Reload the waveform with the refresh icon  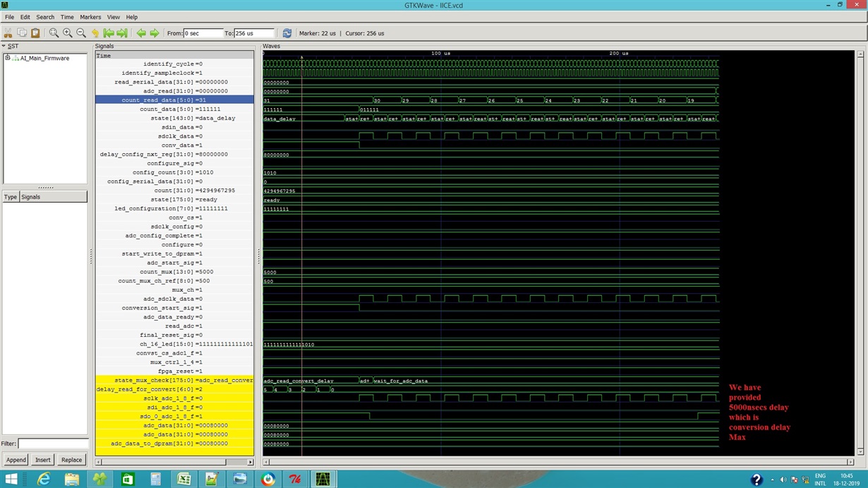[x=287, y=33]
